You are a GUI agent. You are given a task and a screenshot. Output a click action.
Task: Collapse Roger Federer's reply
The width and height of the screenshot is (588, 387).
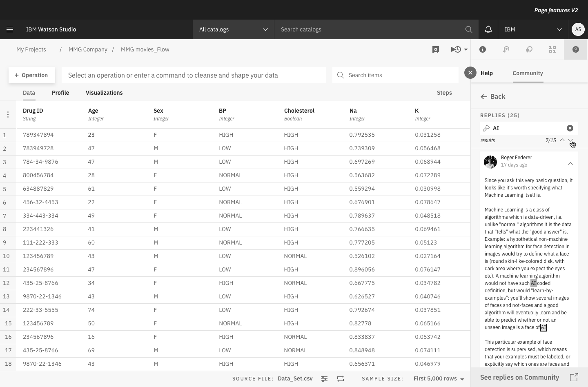click(x=570, y=164)
